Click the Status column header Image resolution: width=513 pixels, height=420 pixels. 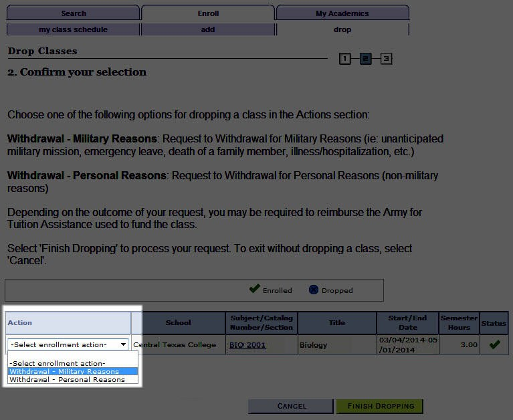tap(494, 323)
